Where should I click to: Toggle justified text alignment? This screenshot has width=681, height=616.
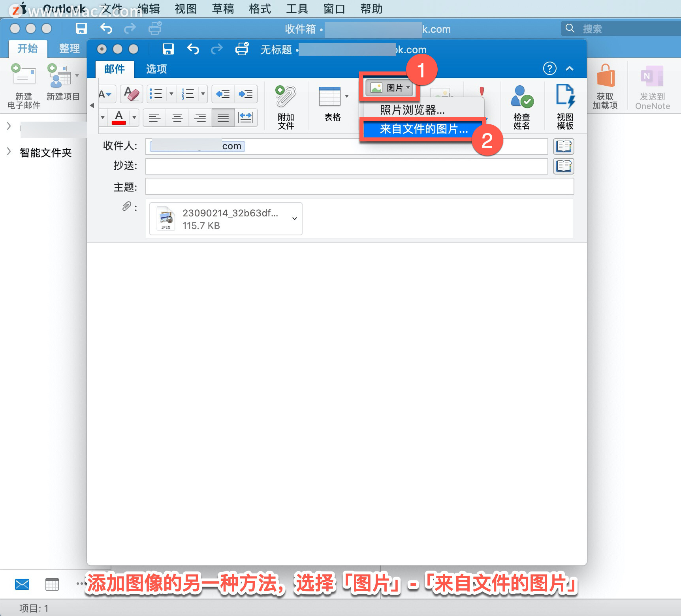223,118
